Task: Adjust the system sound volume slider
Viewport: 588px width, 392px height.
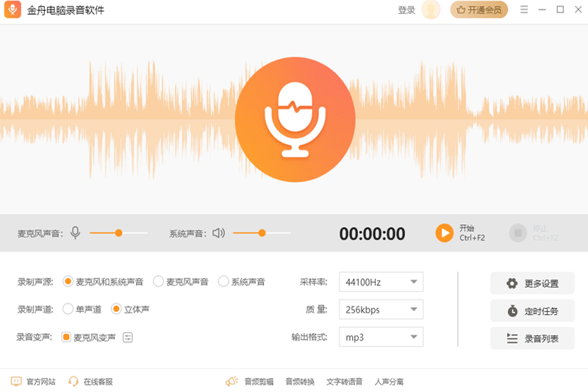Action: pos(262,233)
